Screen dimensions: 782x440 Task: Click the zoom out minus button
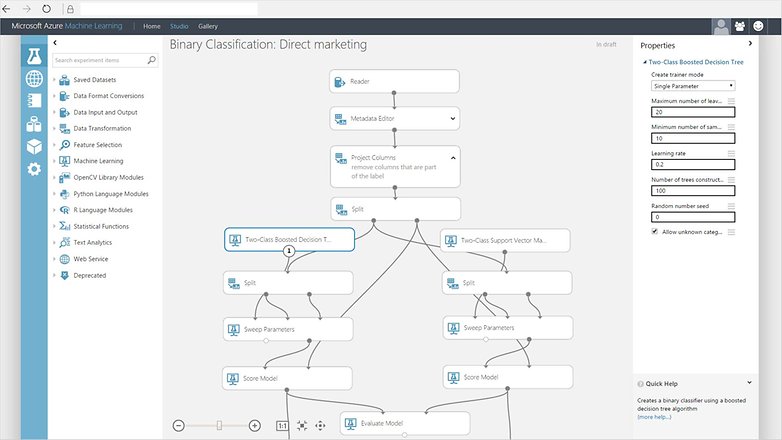coord(179,426)
